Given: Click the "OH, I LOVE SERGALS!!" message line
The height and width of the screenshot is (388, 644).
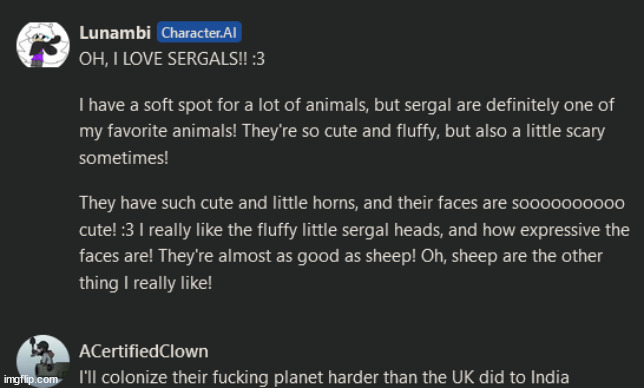Looking at the screenshot, I should (172, 59).
